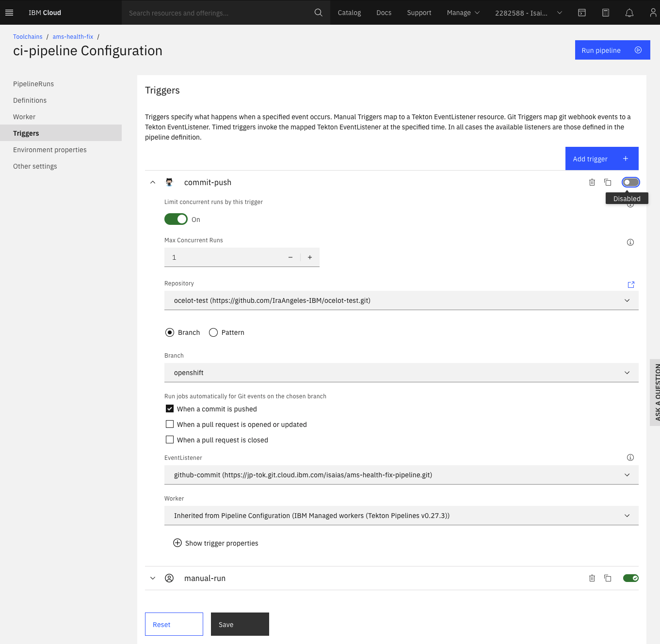The image size is (660, 644).
Task: Open Definitions in sidebar
Action: (30, 100)
